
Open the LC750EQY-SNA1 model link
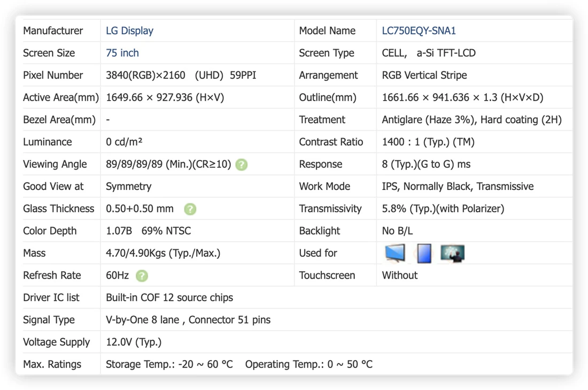tap(419, 31)
